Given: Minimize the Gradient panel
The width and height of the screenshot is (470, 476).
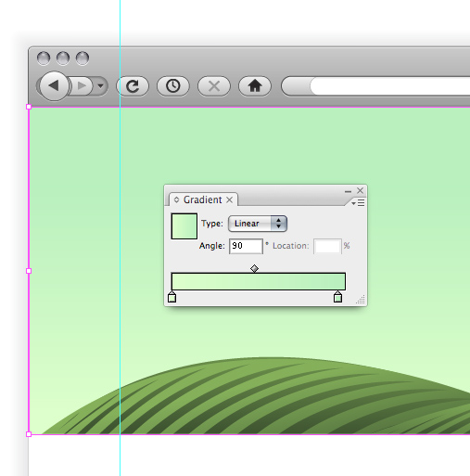Looking at the screenshot, I should click(x=348, y=191).
